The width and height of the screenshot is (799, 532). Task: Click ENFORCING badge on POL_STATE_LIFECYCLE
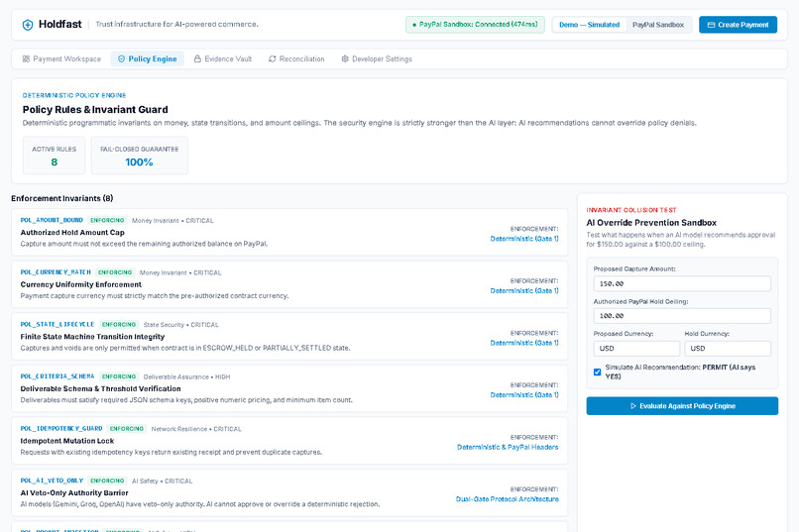coord(118,324)
